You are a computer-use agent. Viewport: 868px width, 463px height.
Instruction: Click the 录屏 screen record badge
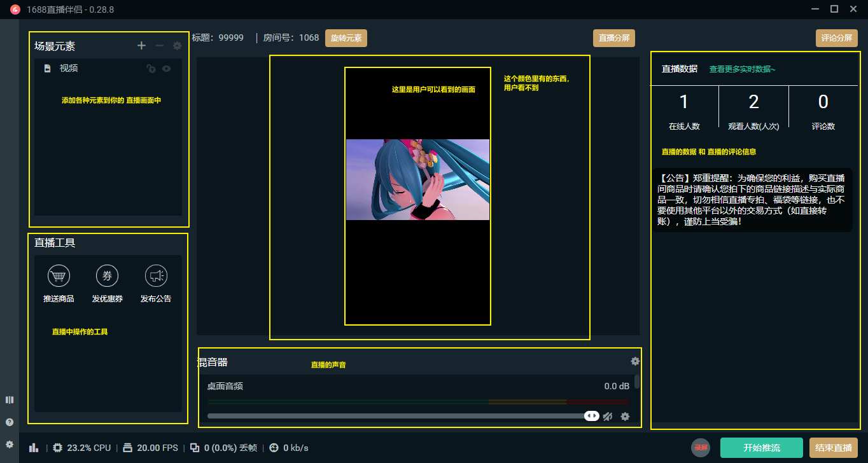click(700, 448)
